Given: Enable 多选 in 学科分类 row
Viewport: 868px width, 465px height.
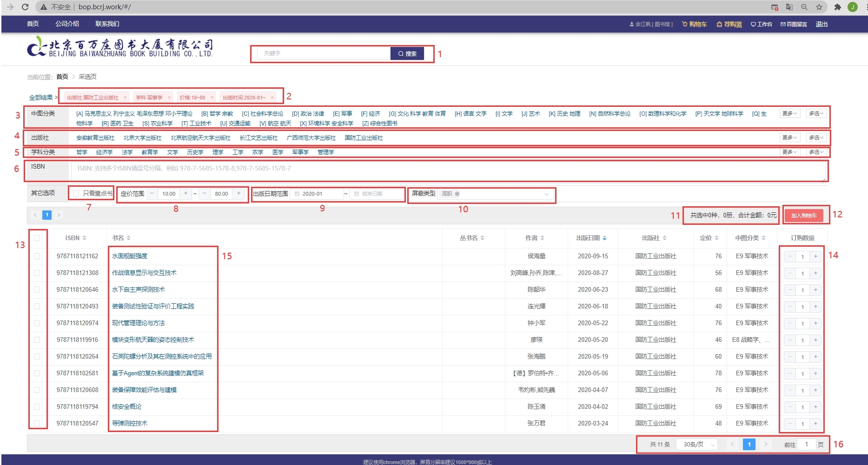Looking at the screenshot, I should tap(816, 152).
